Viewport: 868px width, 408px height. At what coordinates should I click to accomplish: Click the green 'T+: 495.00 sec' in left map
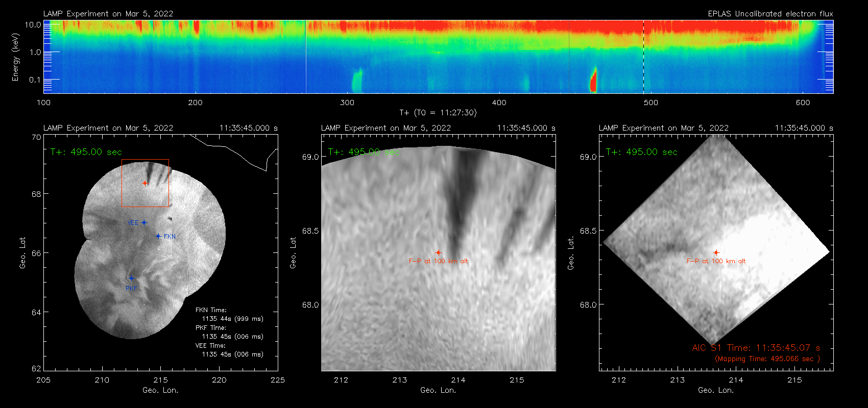click(x=86, y=152)
